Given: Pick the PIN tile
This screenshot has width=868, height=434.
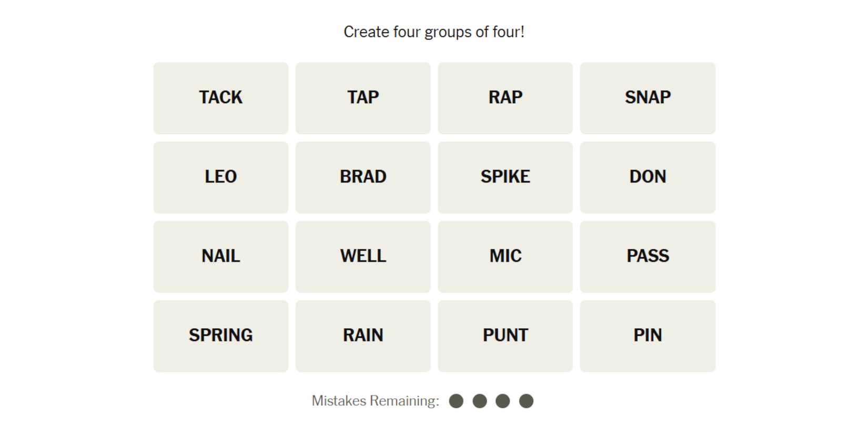Looking at the screenshot, I should (648, 336).
